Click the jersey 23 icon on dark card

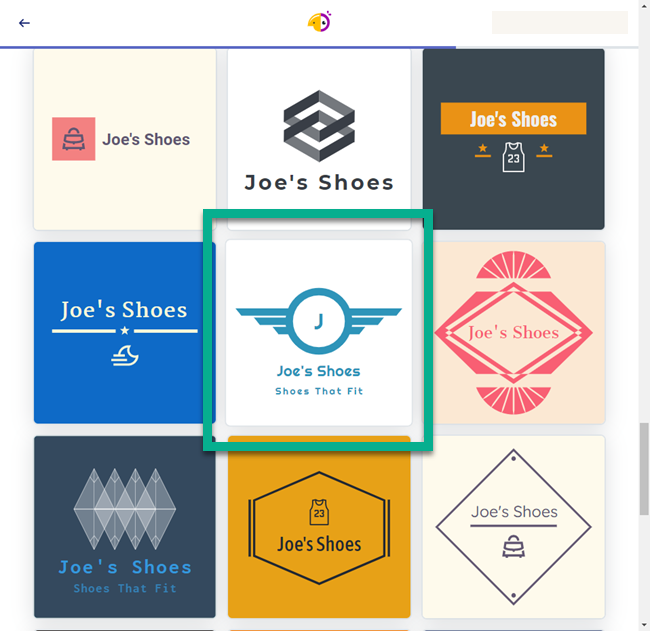click(x=513, y=157)
